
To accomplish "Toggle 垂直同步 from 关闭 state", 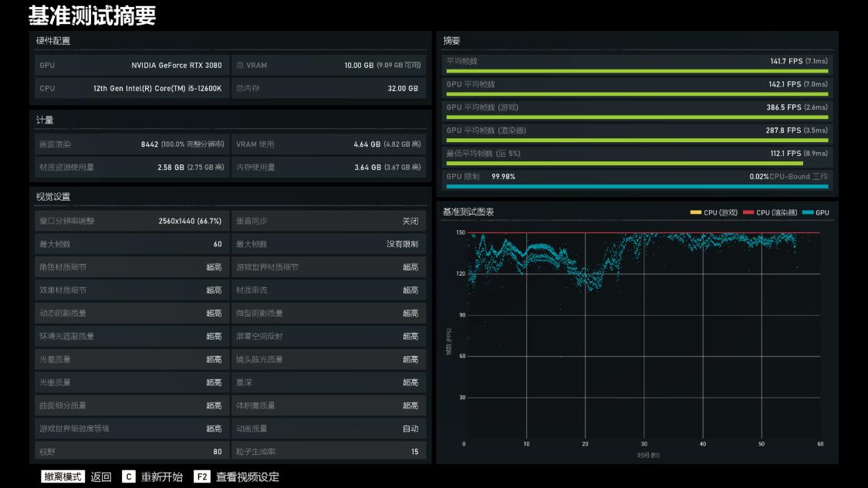I will point(329,221).
